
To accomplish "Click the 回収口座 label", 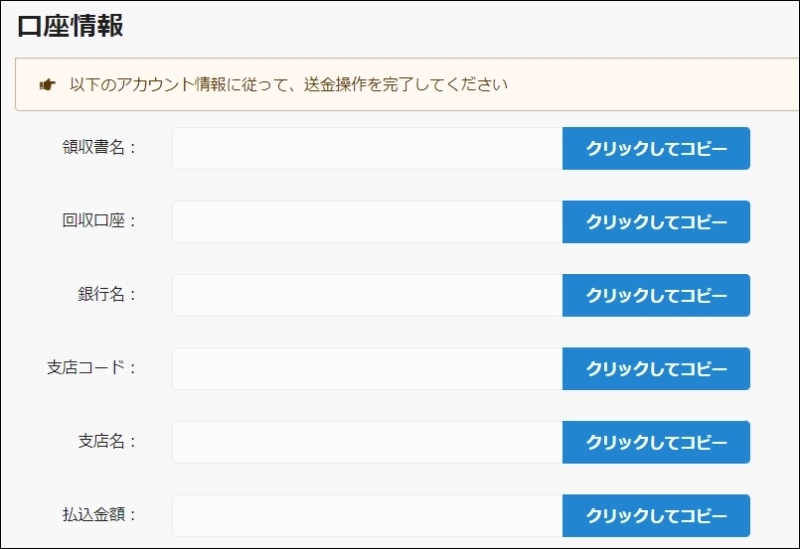I will (x=98, y=222).
